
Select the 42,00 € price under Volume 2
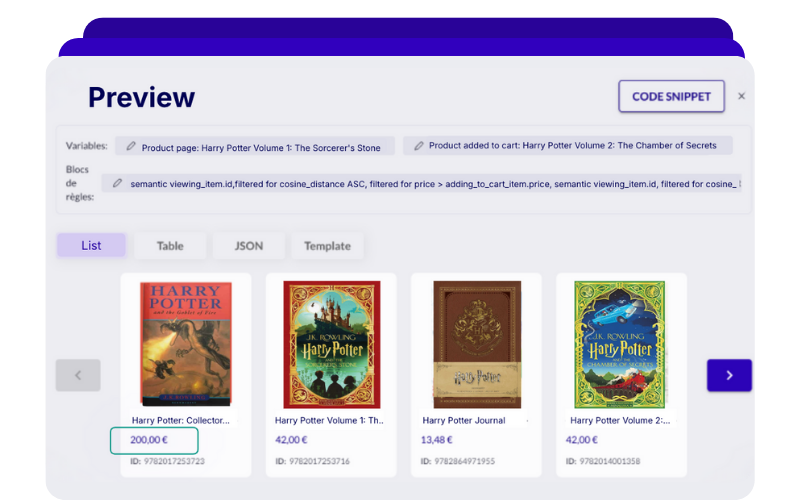pos(582,440)
